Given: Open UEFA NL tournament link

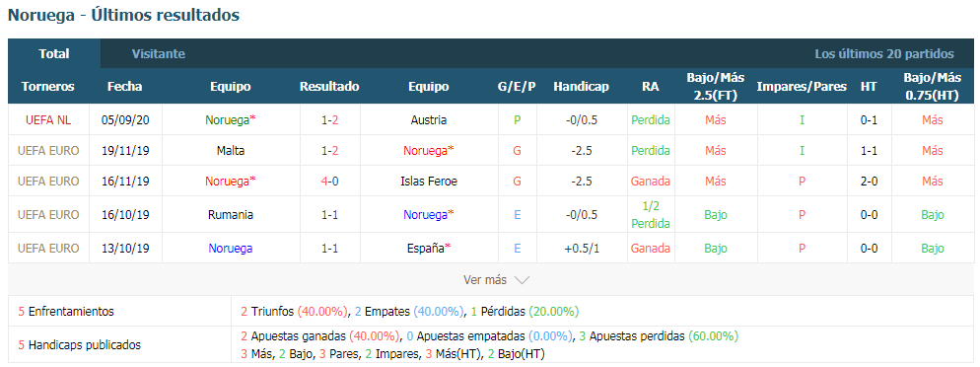Looking at the screenshot, I should pos(48,120).
